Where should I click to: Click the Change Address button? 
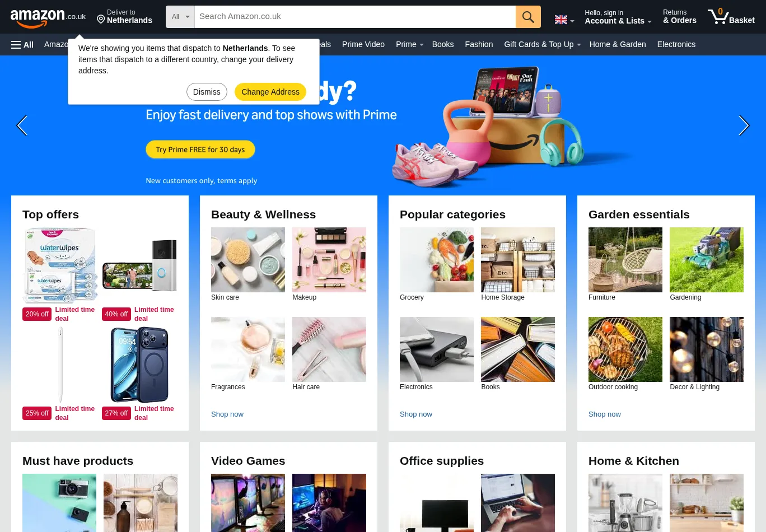click(x=270, y=92)
